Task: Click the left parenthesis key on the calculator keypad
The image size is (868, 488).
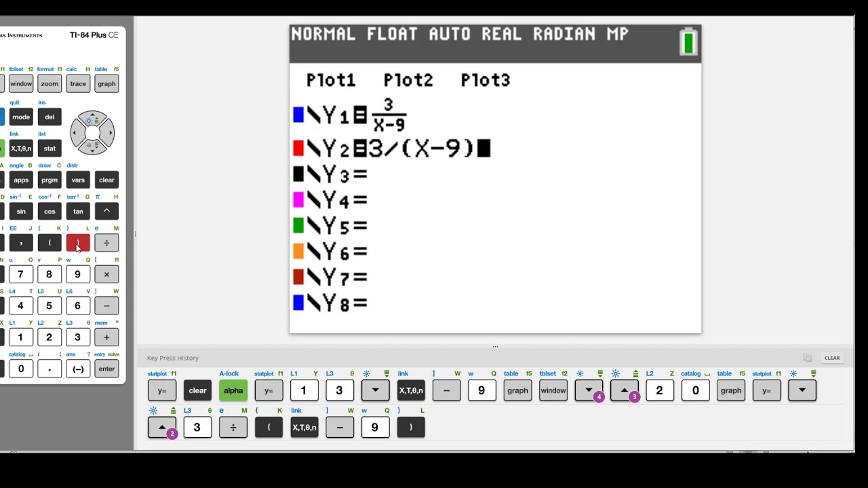Action: pos(50,243)
